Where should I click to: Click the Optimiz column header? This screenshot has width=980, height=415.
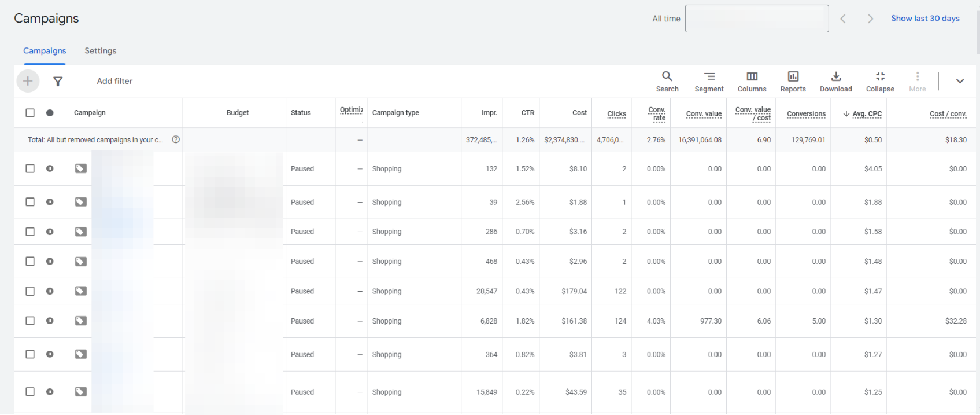point(352,110)
